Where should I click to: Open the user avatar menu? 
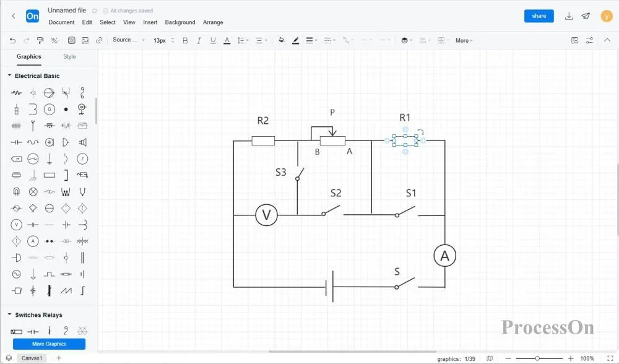(607, 16)
